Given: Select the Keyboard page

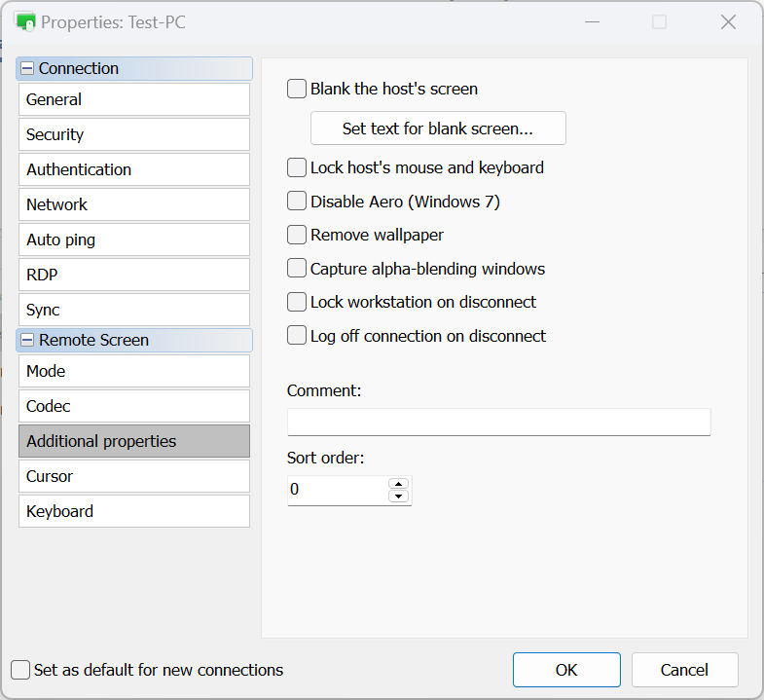Looking at the screenshot, I should point(134,511).
